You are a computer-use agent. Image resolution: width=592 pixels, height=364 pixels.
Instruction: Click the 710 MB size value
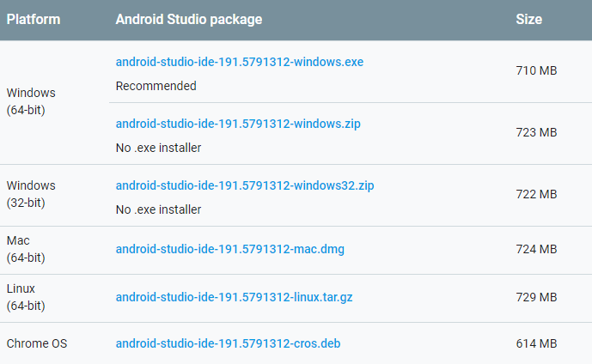536,70
